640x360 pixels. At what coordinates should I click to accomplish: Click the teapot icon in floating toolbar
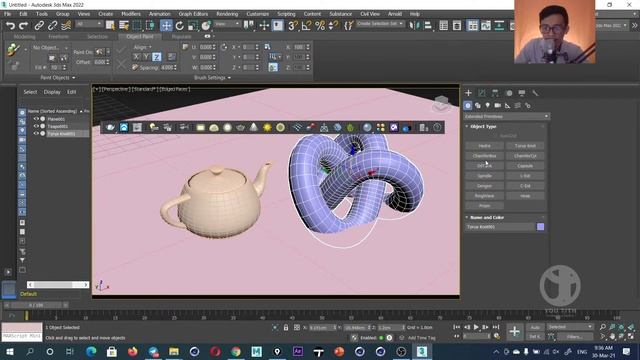pos(110,127)
